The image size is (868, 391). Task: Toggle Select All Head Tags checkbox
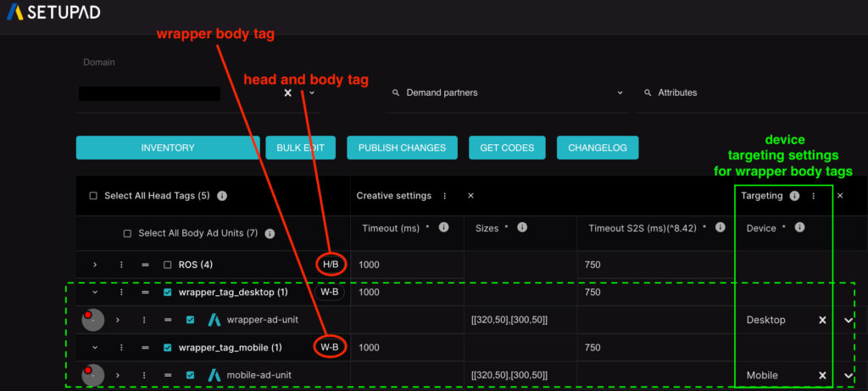(93, 196)
